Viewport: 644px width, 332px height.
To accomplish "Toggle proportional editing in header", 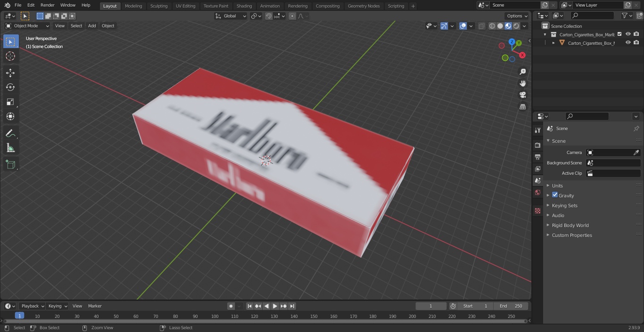I will 292,16.
